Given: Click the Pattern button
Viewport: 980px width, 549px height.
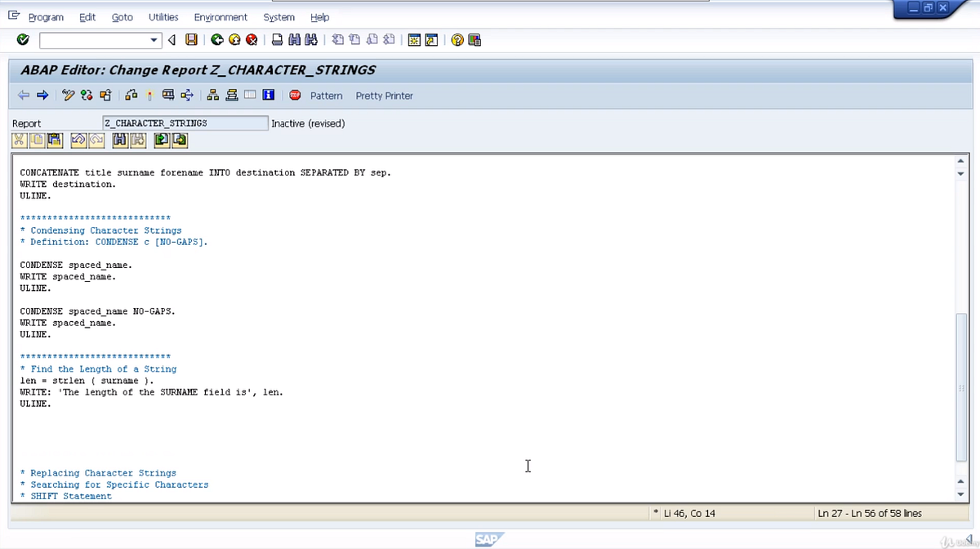Looking at the screenshot, I should coord(326,96).
